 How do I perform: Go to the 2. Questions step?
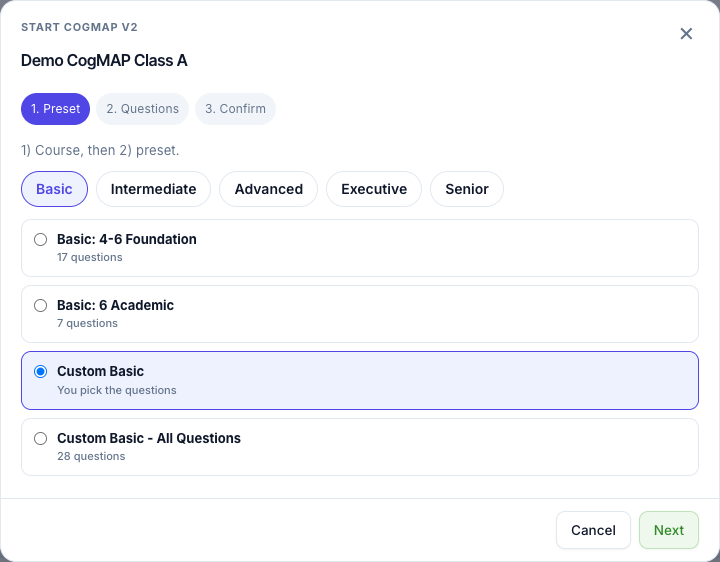tap(142, 109)
